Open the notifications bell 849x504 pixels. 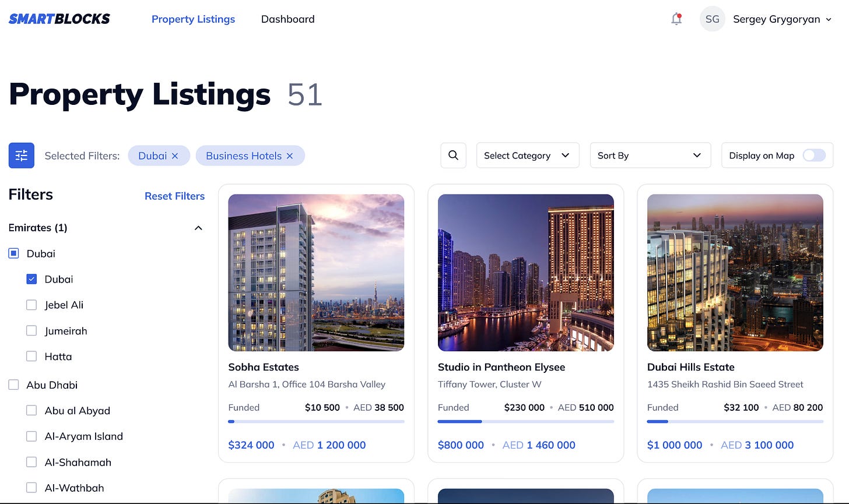[676, 19]
